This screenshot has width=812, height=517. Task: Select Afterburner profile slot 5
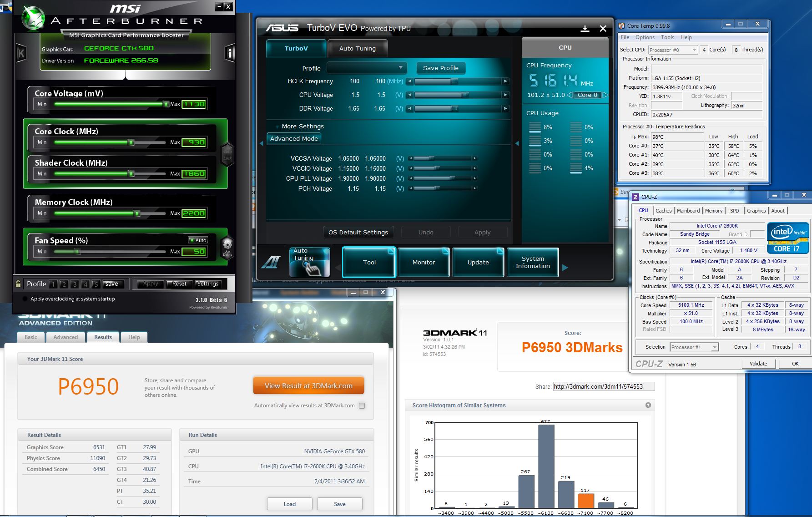pos(96,284)
